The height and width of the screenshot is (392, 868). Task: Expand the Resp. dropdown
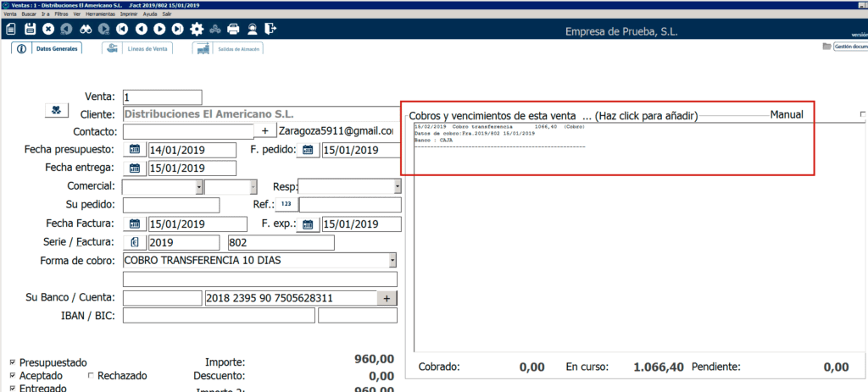pyautogui.click(x=397, y=186)
